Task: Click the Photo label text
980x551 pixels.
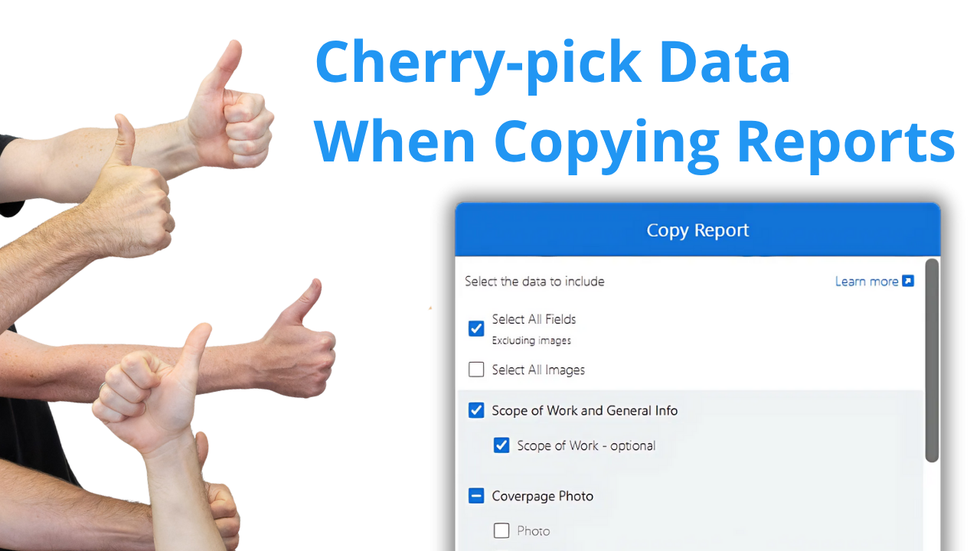Action: (533, 530)
